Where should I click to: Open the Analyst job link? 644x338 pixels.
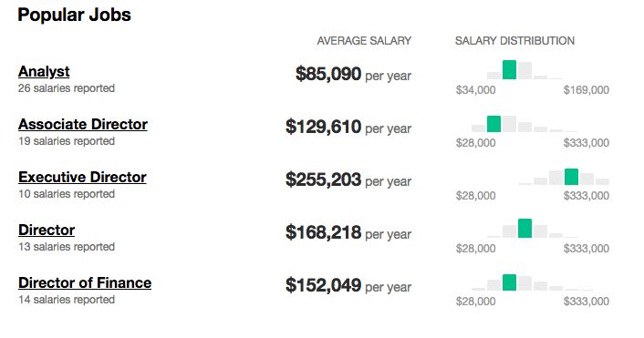[44, 71]
